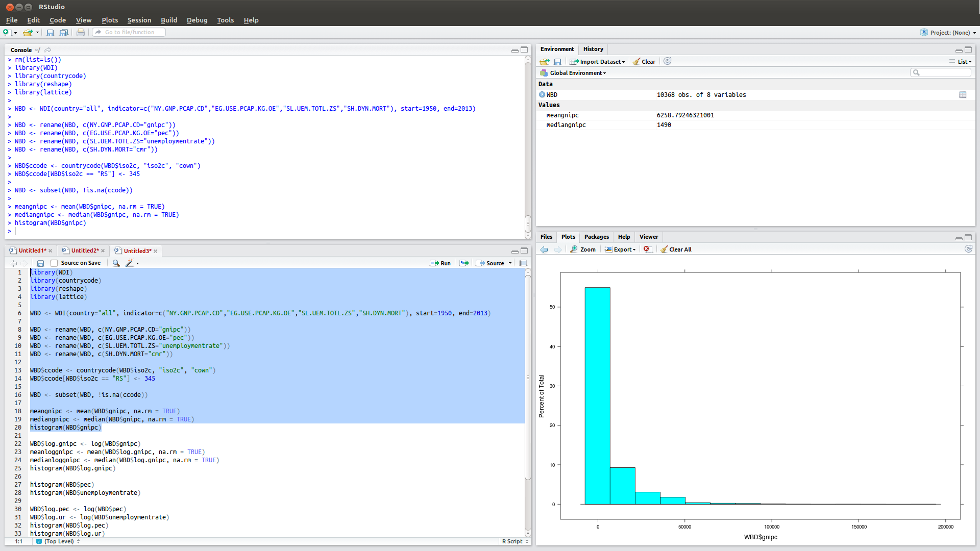Open the Help menu

tap(251, 20)
